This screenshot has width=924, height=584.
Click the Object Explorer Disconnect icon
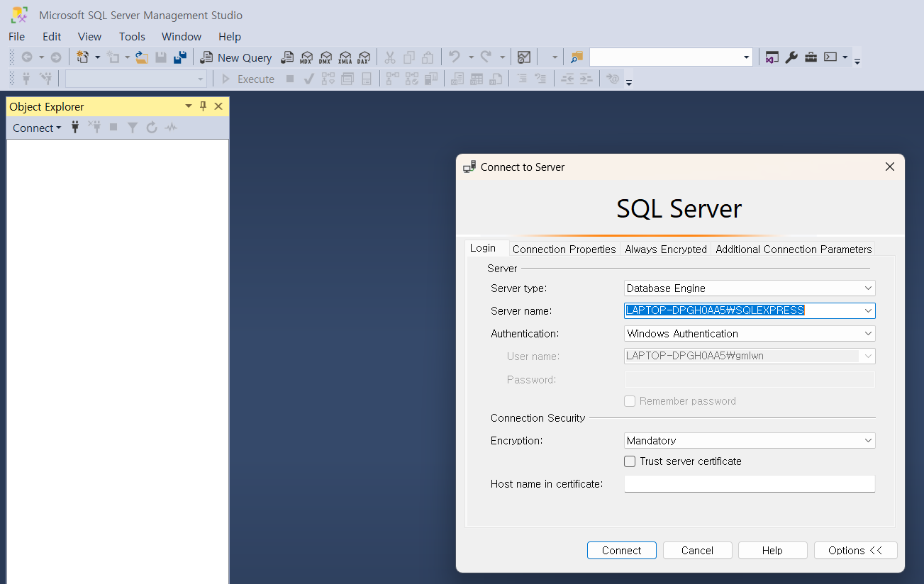[x=94, y=128]
